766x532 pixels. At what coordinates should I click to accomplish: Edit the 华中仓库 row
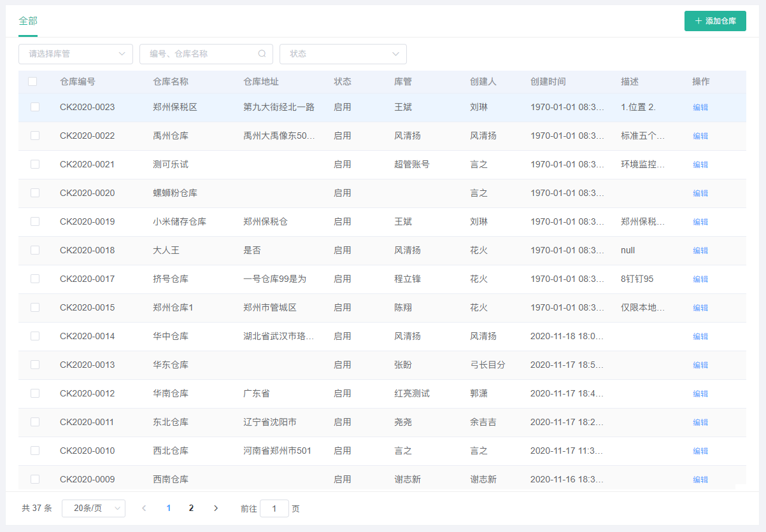700,337
